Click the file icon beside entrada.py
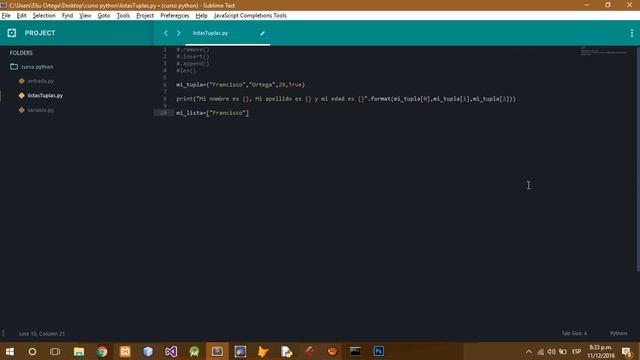The width and height of the screenshot is (640, 360). pos(22,81)
